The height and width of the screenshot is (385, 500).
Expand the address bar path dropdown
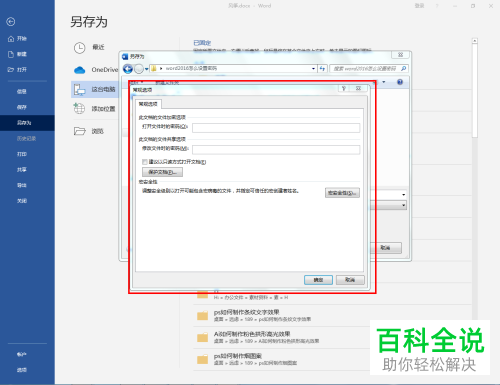313,69
